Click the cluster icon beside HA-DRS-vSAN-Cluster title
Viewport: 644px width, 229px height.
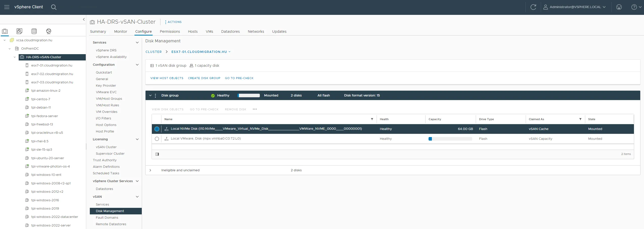coord(92,22)
